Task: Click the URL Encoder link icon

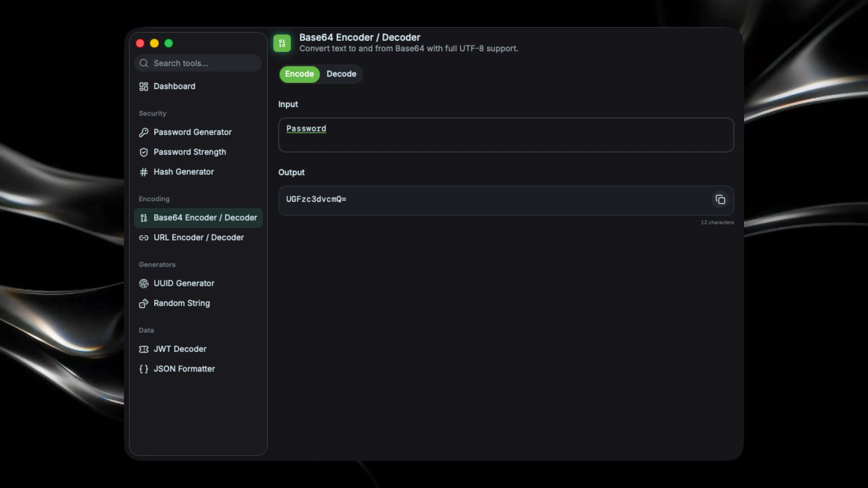Action: click(x=143, y=238)
